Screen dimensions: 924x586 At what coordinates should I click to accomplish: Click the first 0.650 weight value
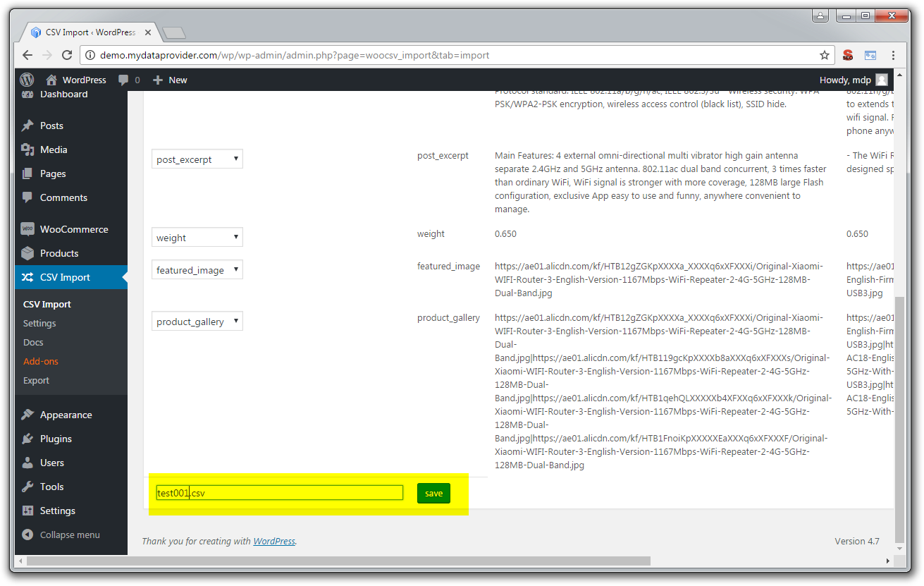point(505,233)
